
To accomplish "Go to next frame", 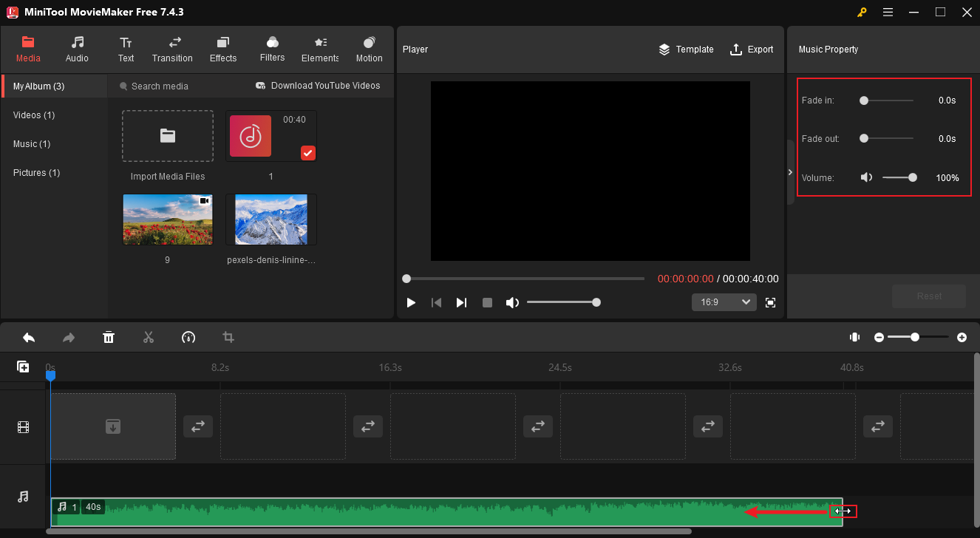I will pyautogui.click(x=461, y=302).
